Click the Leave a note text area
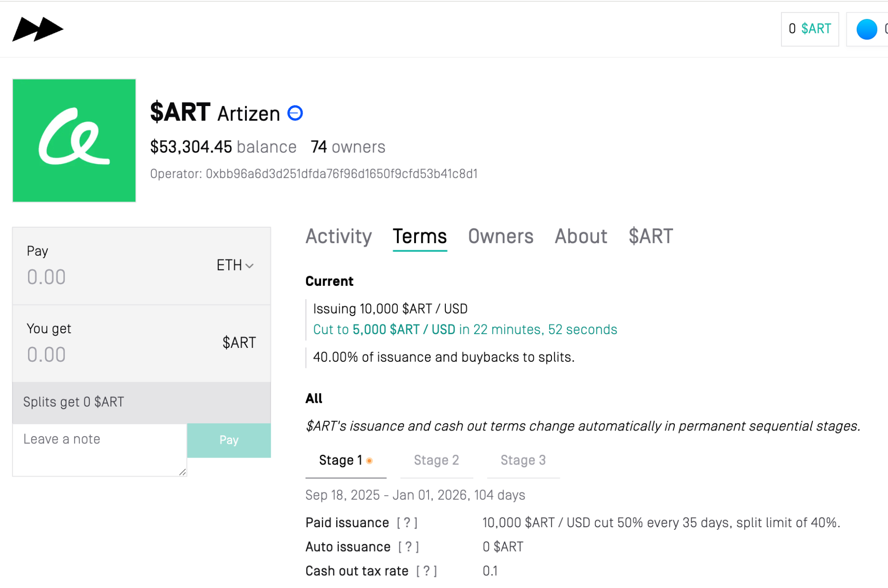 coord(99,449)
